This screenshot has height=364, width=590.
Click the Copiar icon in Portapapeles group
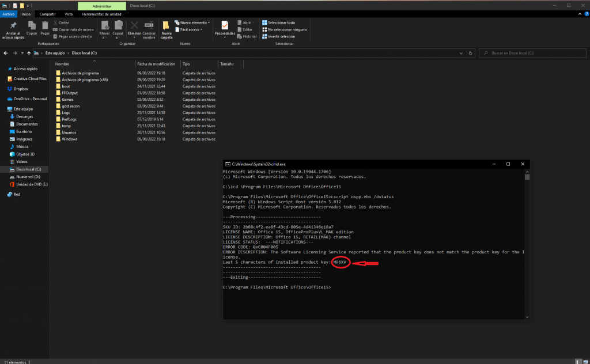(x=32, y=26)
